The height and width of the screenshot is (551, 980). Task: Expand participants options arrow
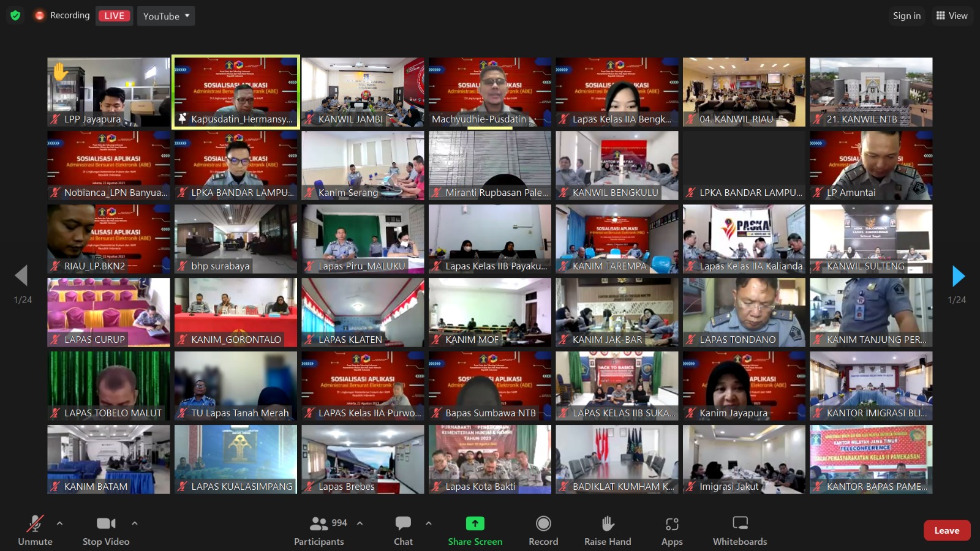pos(360,523)
